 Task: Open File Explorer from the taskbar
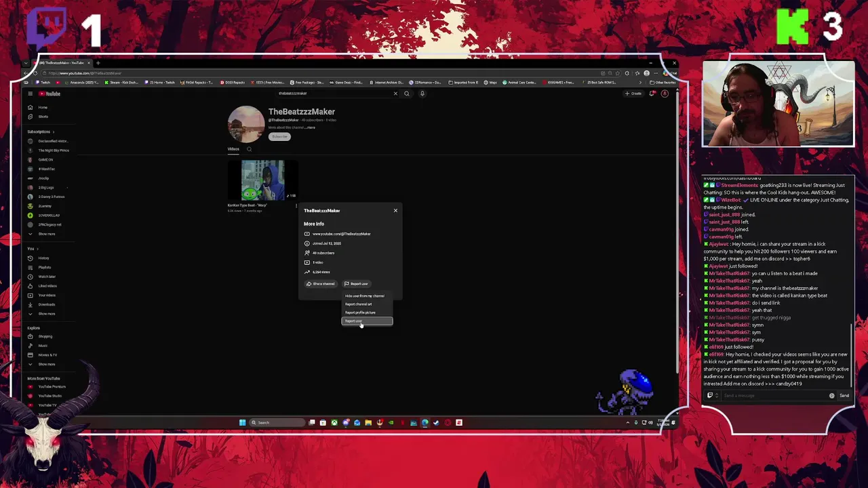(x=368, y=423)
